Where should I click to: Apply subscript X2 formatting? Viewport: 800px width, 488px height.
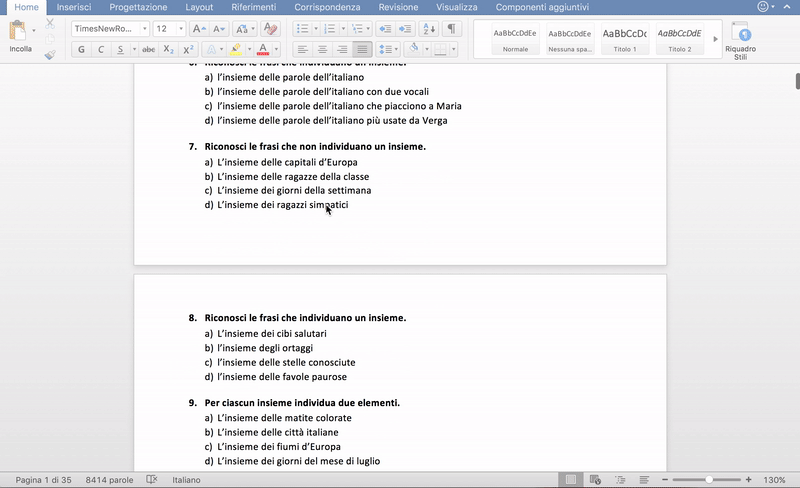coord(168,50)
